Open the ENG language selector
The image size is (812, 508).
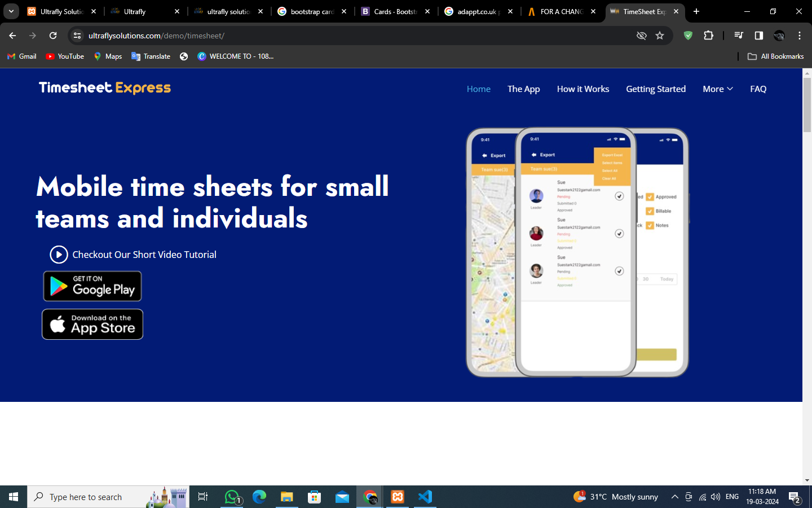tap(732, 497)
